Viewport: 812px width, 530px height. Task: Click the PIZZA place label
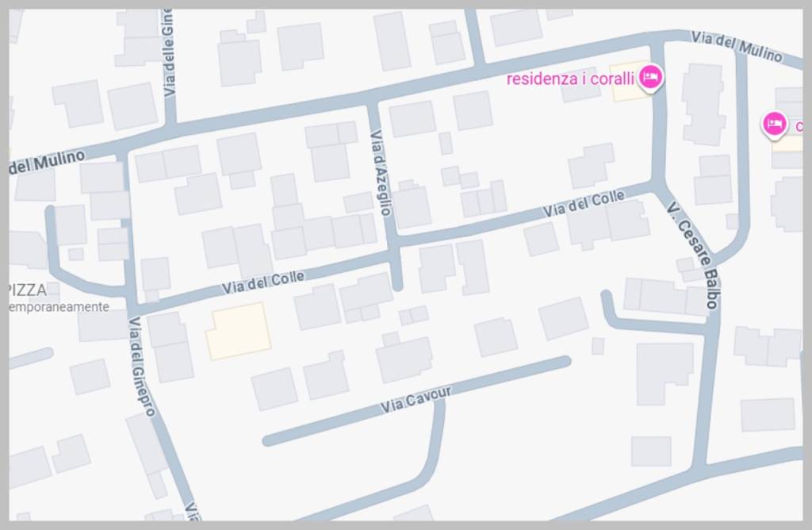28,290
